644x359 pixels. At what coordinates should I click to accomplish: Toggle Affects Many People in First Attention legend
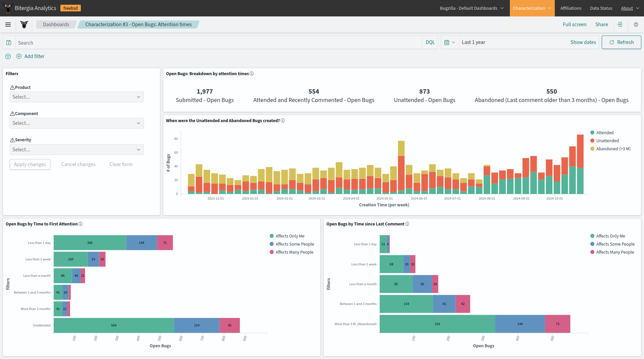[291, 252]
